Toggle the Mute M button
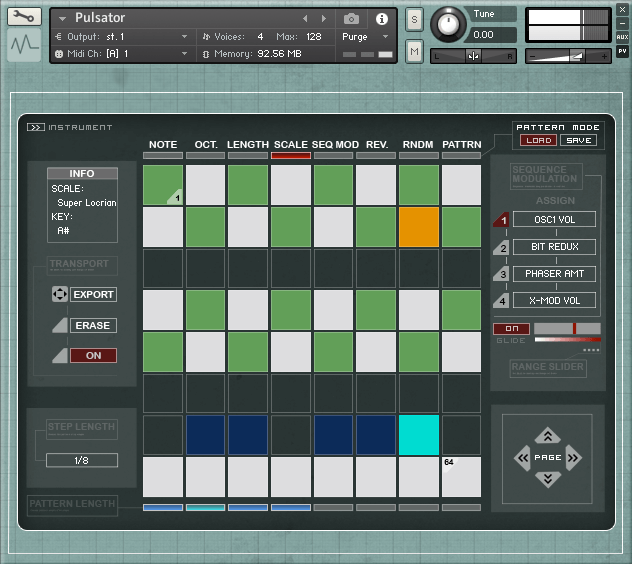Screen dimensions: 632x564 click(414, 51)
